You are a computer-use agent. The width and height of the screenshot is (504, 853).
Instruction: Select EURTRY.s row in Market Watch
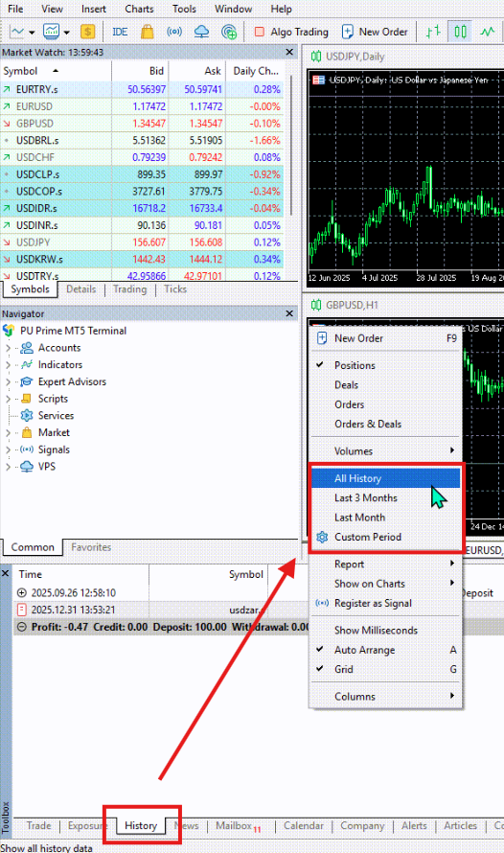pos(142,89)
